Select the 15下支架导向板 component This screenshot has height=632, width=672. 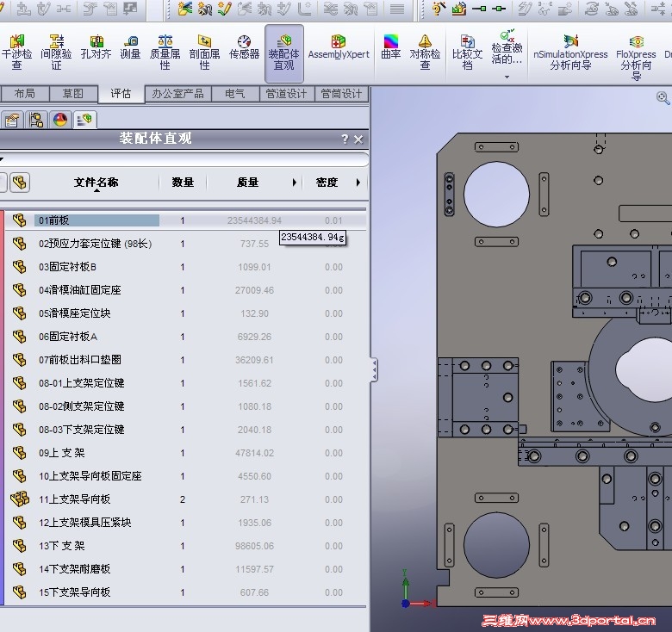pyautogui.click(x=75, y=592)
